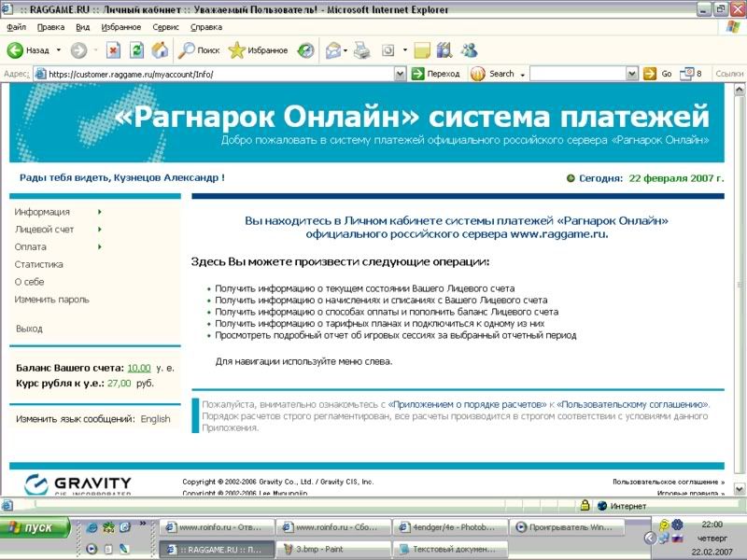Open the Информация sidebar section

point(42,212)
